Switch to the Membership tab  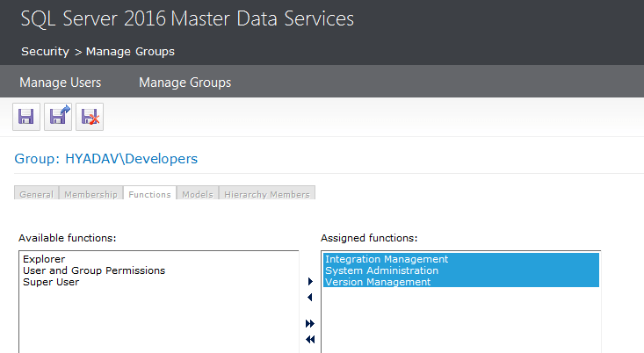coord(90,193)
